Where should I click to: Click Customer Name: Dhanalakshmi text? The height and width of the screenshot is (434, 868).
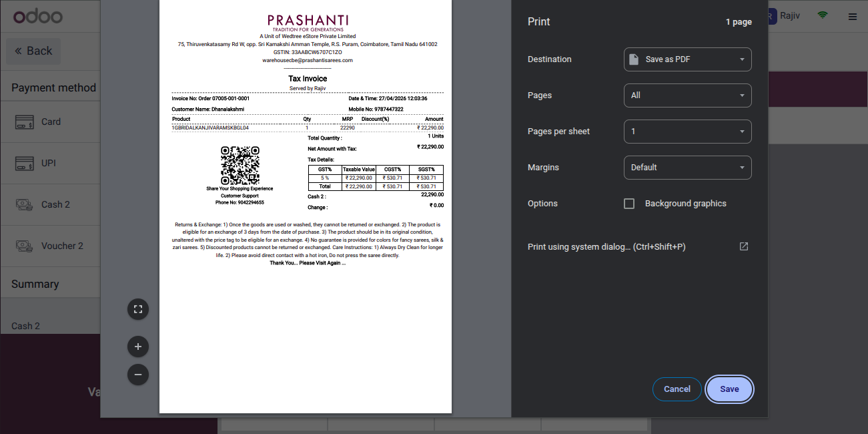point(208,109)
